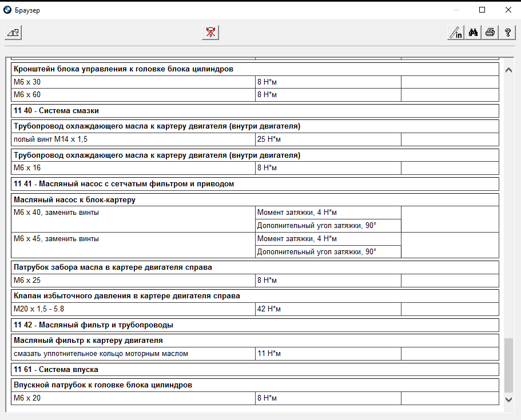The height and width of the screenshot is (420, 521).
Task: Close the Браузер window
Action: click(x=508, y=10)
